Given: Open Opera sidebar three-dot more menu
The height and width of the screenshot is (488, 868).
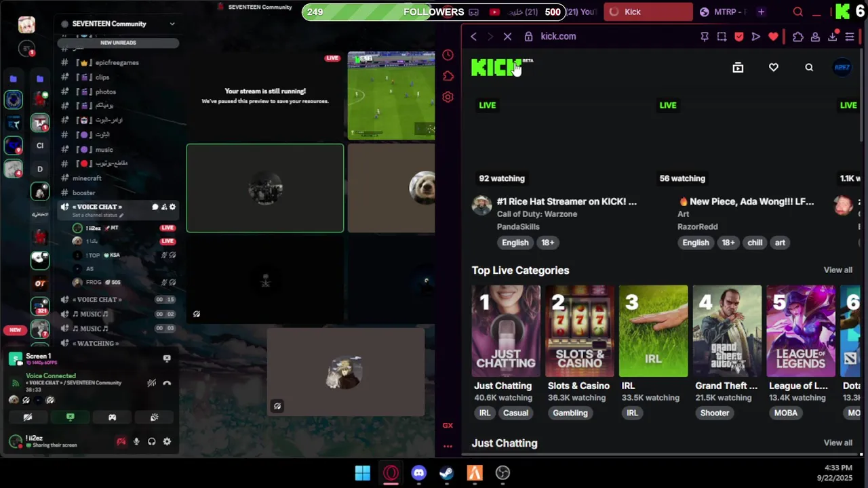Looking at the screenshot, I should tap(448, 446).
